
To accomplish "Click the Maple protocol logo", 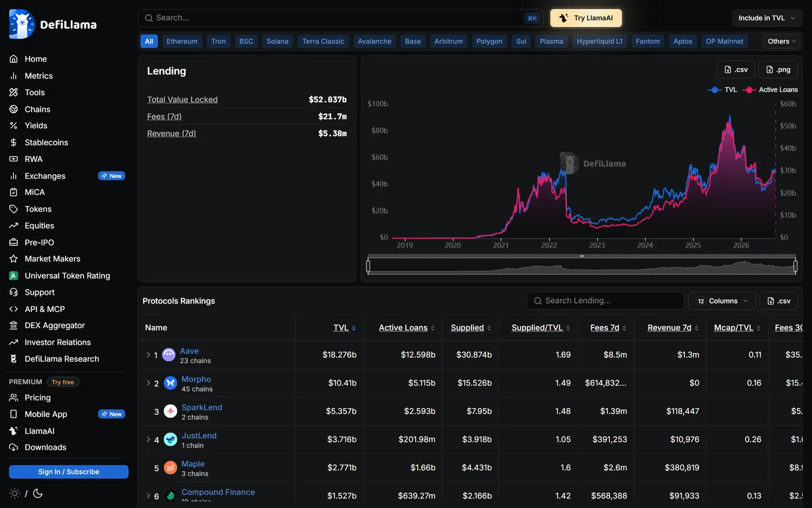I will pos(171,467).
